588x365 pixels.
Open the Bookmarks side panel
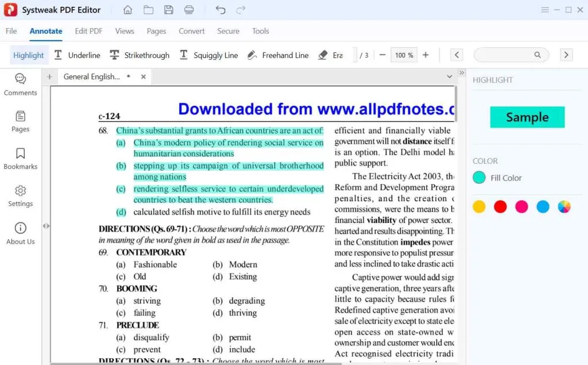point(20,159)
